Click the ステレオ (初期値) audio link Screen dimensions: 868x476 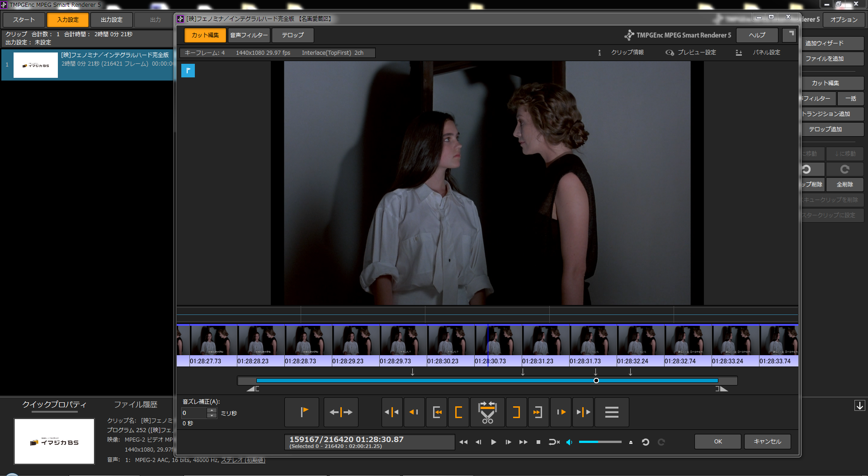pyautogui.click(x=243, y=460)
